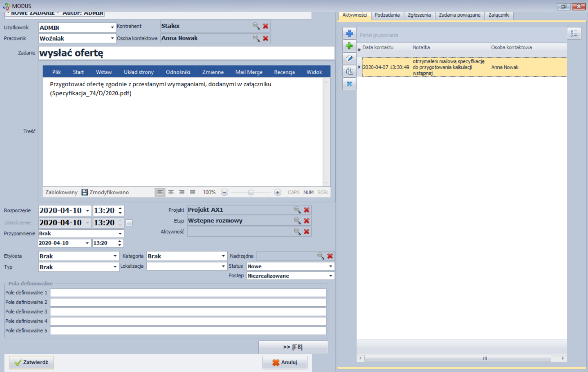Click the blue X delete activity icon
The image size is (588, 372).
pyautogui.click(x=349, y=84)
